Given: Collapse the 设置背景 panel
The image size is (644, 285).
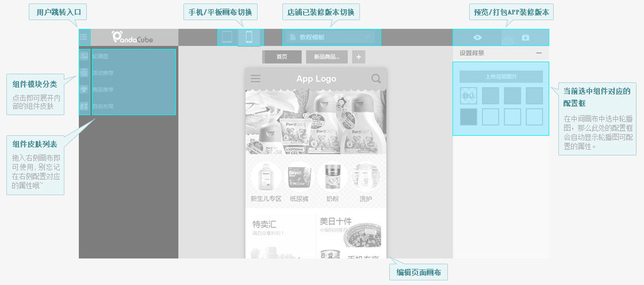Looking at the screenshot, I should pyautogui.click(x=539, y=53).
